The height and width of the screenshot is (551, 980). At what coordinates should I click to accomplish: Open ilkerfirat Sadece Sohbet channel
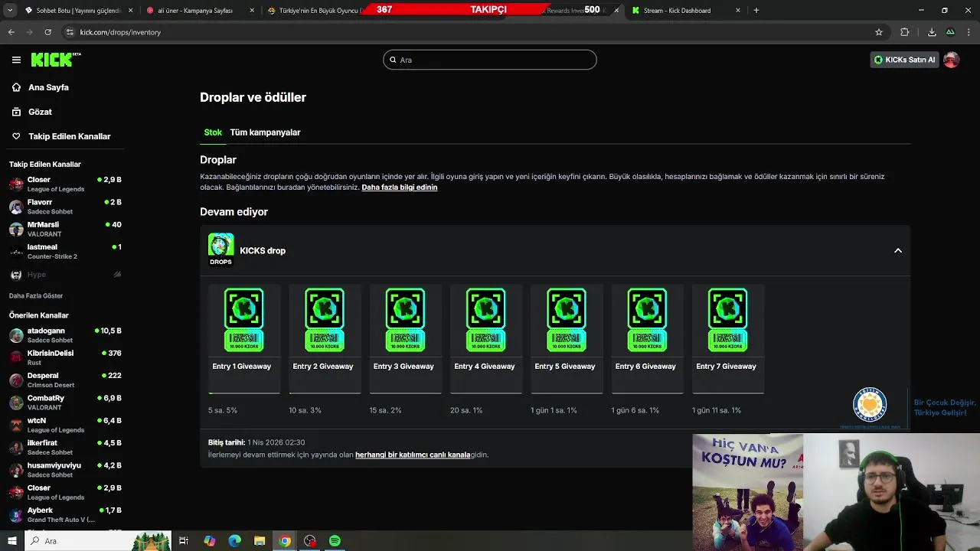(65, 447)
